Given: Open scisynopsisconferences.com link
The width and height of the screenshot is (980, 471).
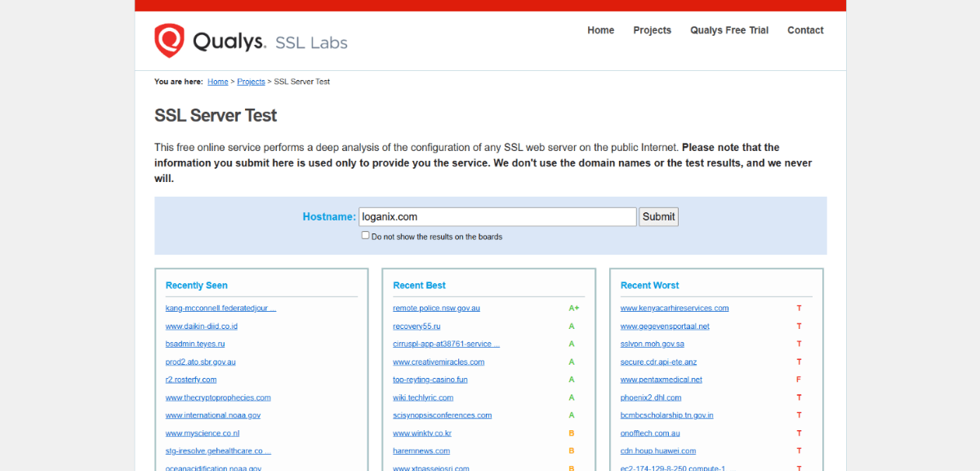Looking at the screenshot, I should (x=443, y=415).
